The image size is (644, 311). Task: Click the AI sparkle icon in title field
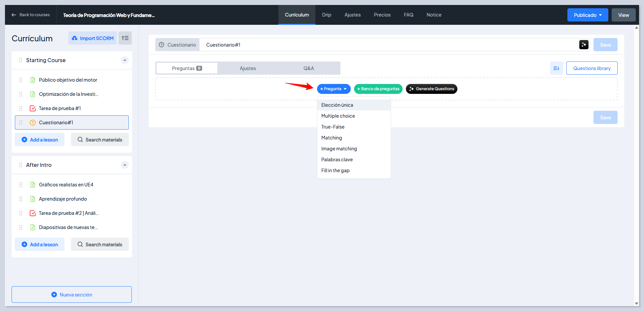coord(584,45)
